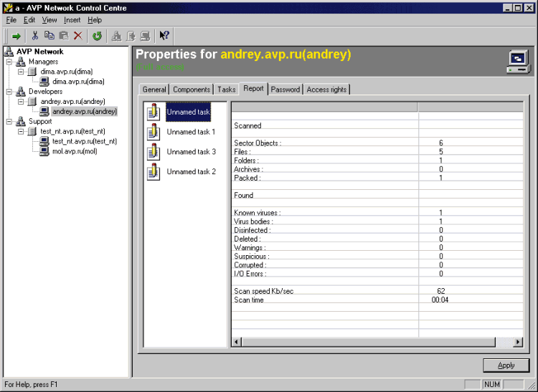
Task: Select Unnamed task 2 report
Action: (x=191, y=172)
